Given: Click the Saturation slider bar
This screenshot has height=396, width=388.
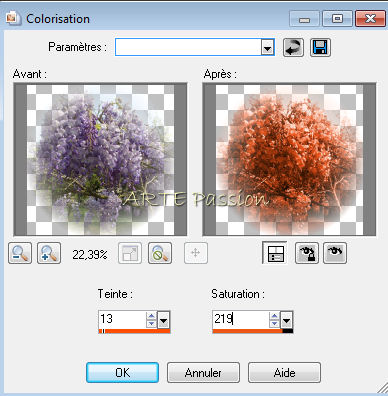Looking at the screenshot, I should pyautogui.click(x=253, y=331).
